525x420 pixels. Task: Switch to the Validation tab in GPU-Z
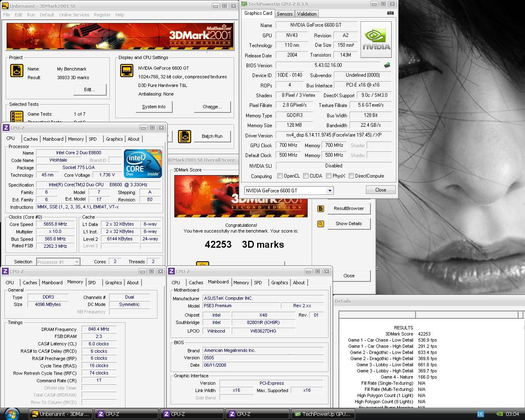(x=307, y=14)
